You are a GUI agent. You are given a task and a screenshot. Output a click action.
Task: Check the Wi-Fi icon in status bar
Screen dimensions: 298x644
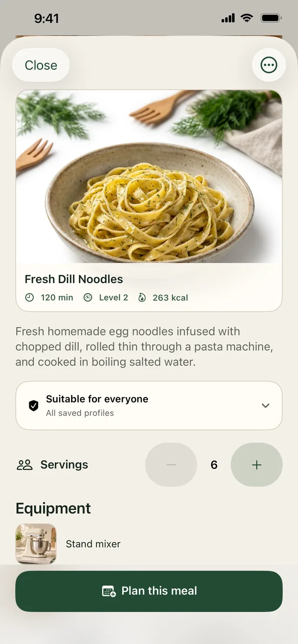(246, 18)
